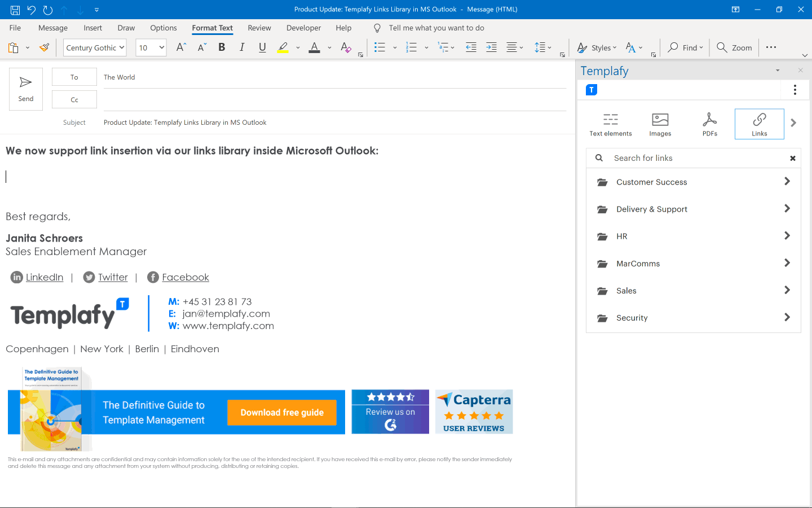The image size is (812, 508).
Task: Open the Templafy three-dot options menu
Action: 795,89
